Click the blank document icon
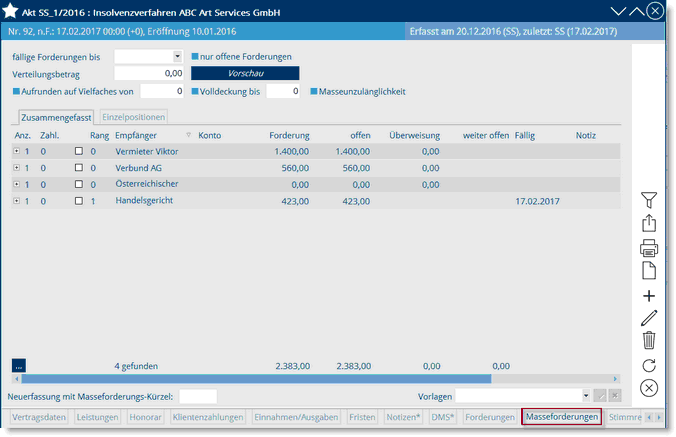The height and width of the screenshot is (437, 676). (x=649, y=271)
